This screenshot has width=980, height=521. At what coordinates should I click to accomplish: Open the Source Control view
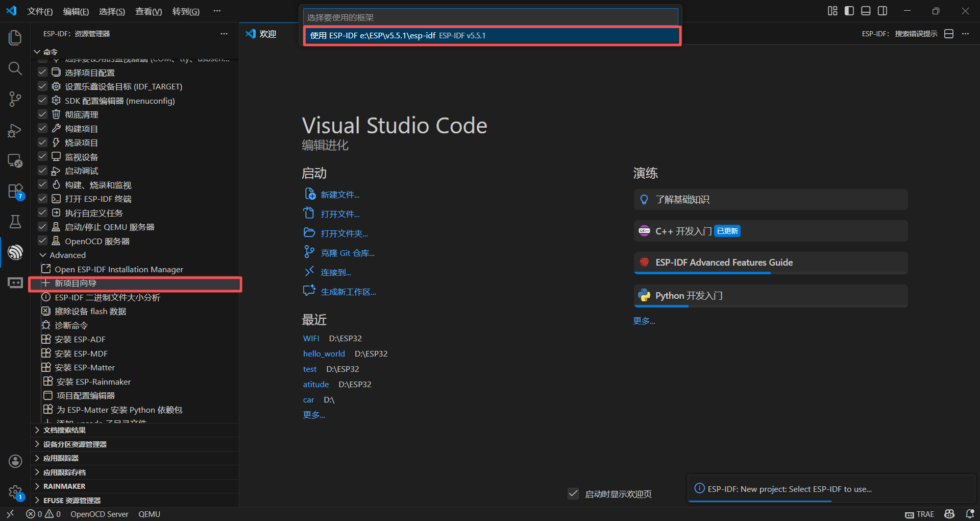[x=15, y=99]
